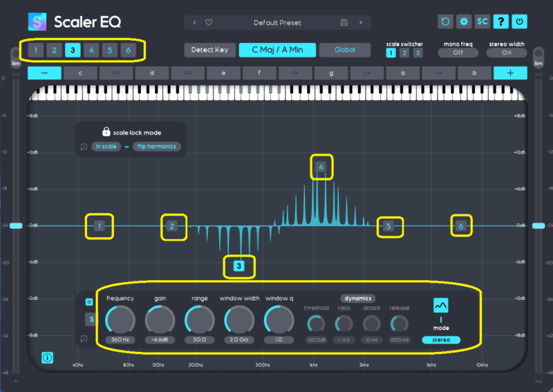Screen dimensions: 553x392
Task: Click the scale lock padlock icon
Action: click(x=106, y=131)
